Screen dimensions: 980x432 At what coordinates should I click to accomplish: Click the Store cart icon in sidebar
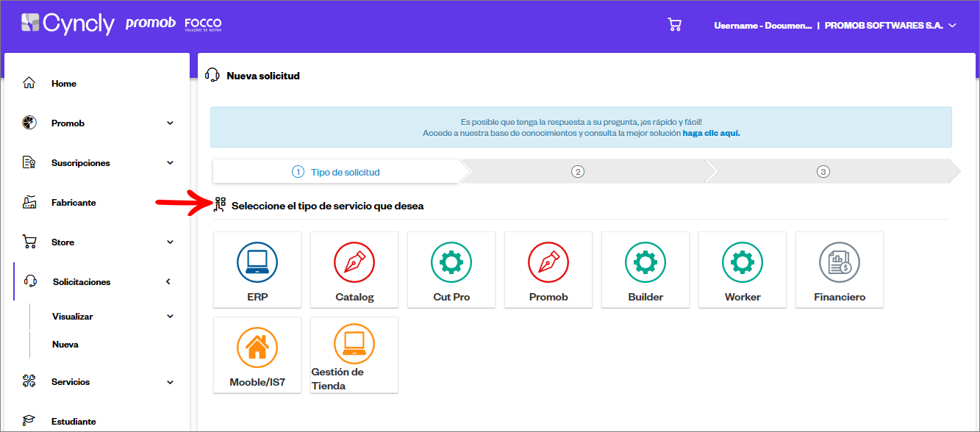29,242
